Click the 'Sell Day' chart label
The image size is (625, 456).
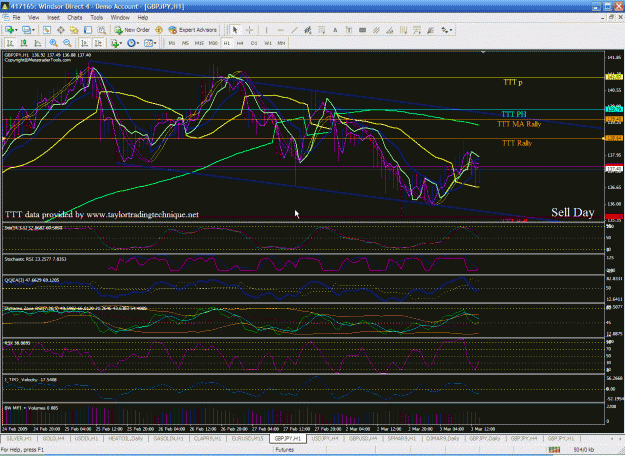[x=572, y=212]
